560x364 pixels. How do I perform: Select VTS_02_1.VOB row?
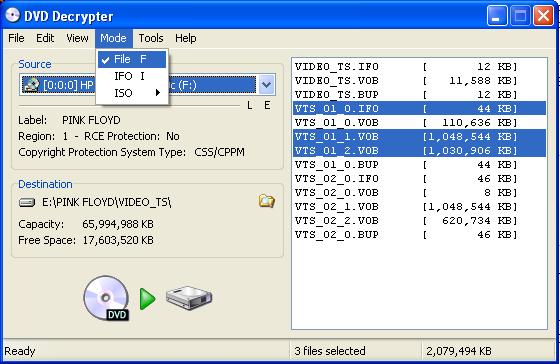click(x=419, y=206)
